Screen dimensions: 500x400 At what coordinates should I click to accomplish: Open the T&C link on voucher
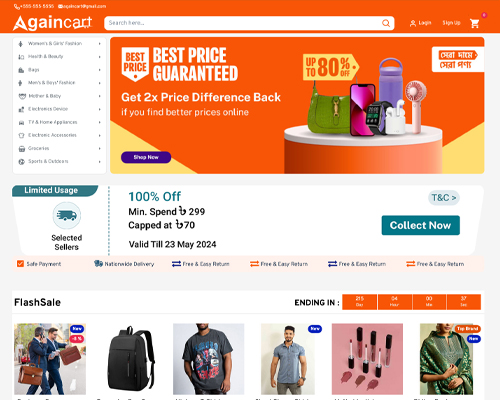click(x=444, y=198)
